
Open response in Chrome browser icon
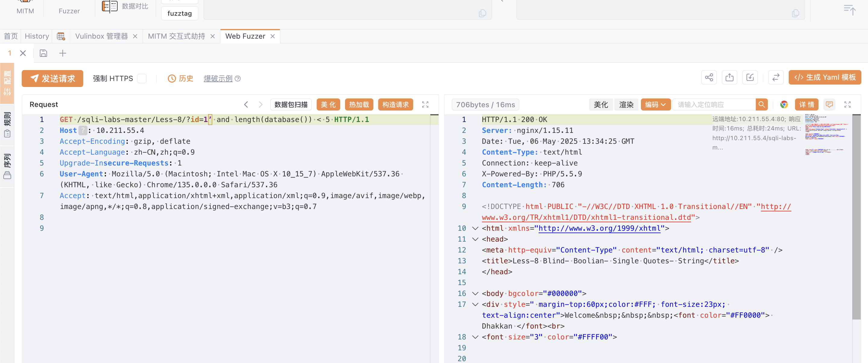[784, 104]
